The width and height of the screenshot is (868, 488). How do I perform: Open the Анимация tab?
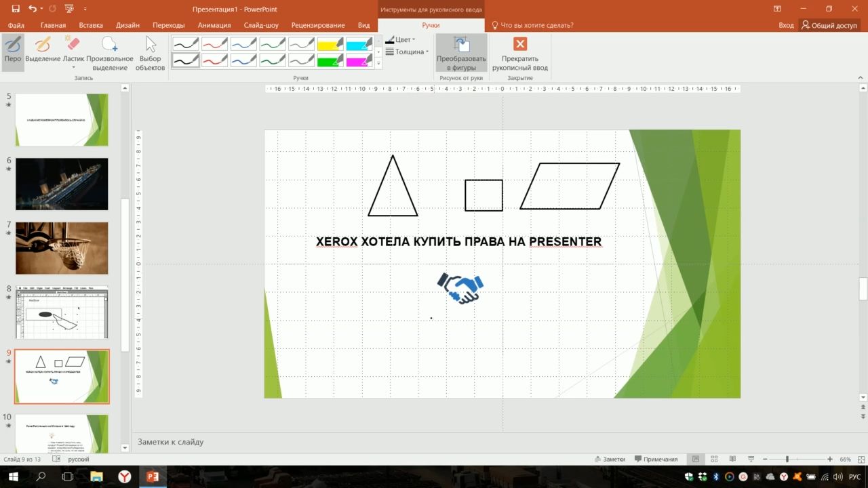(214, 25)
